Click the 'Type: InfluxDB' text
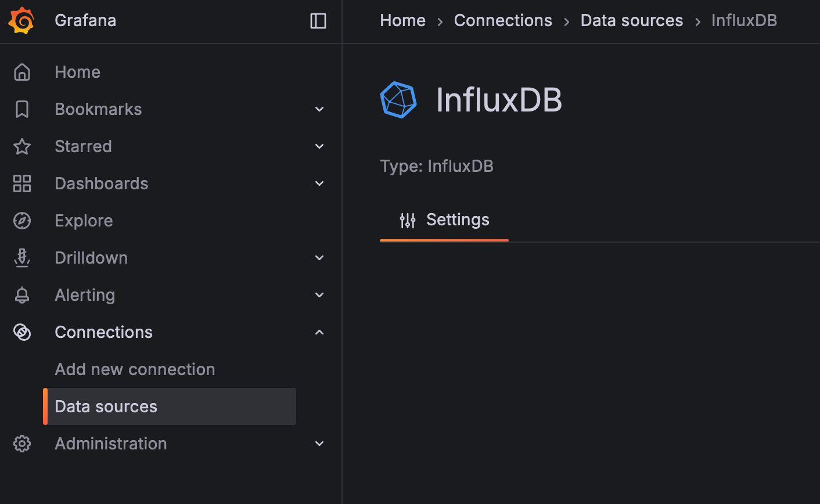820x504 pixels. 437,166
